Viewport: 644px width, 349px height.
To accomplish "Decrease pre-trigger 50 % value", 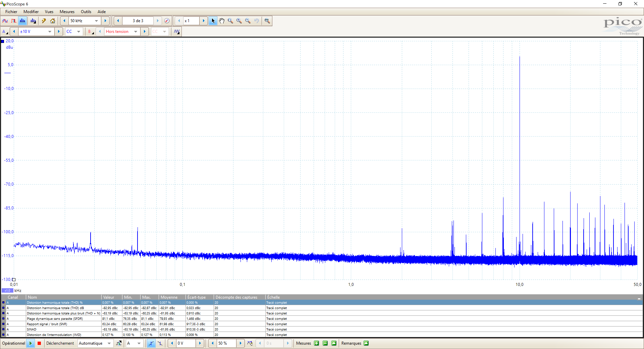I will coord(213,343).
